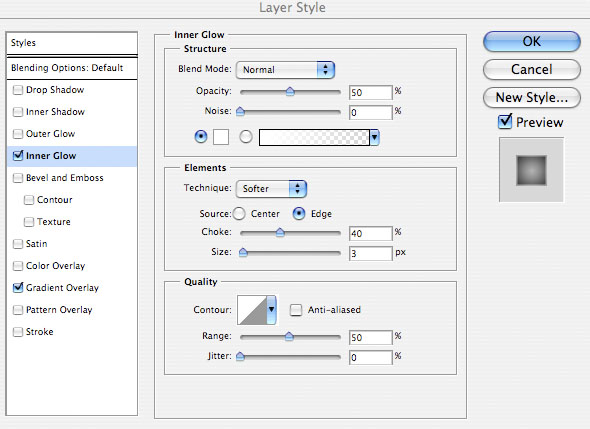Tick the Contour sub-option checkbox
The image size is (590, 429).
pos(29,200)
